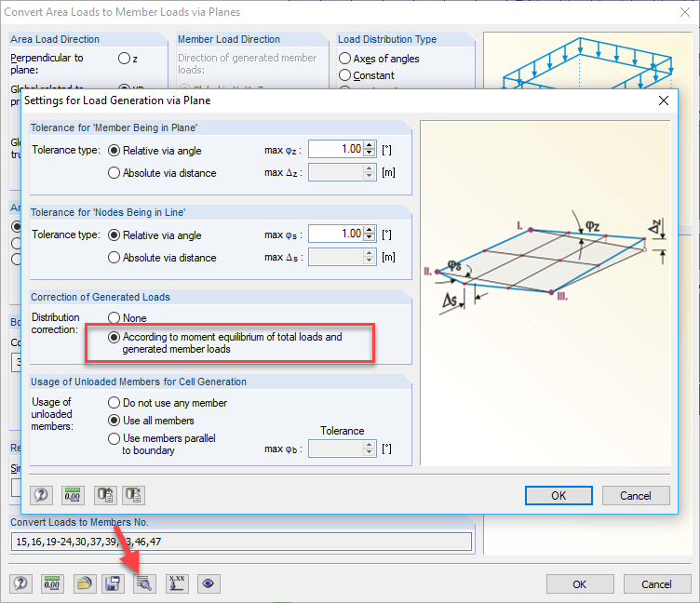Open units and decimals in the Convert Area Loads window
This screenshot has width=700, height=603.
52,583
